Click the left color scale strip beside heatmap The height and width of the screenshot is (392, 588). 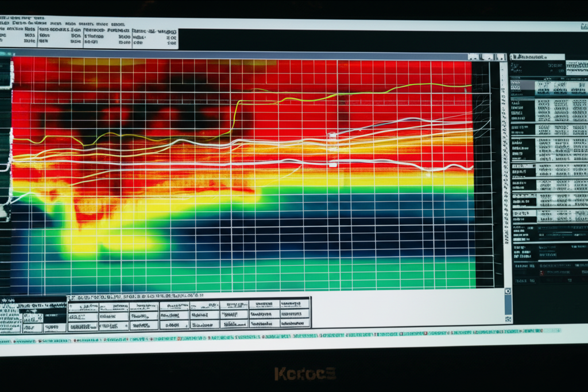[5, 138]
